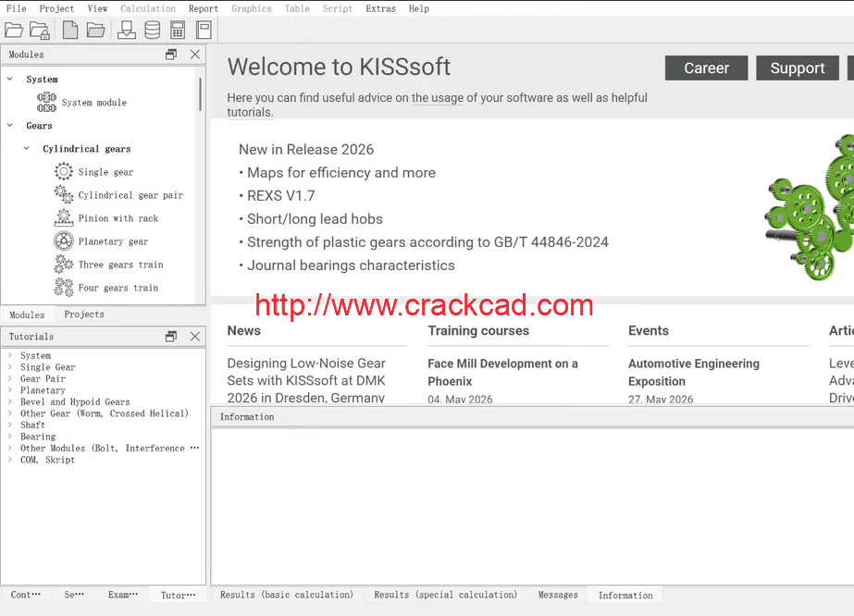Select the Tutor… bottom tab

click(x=178, y=595)
